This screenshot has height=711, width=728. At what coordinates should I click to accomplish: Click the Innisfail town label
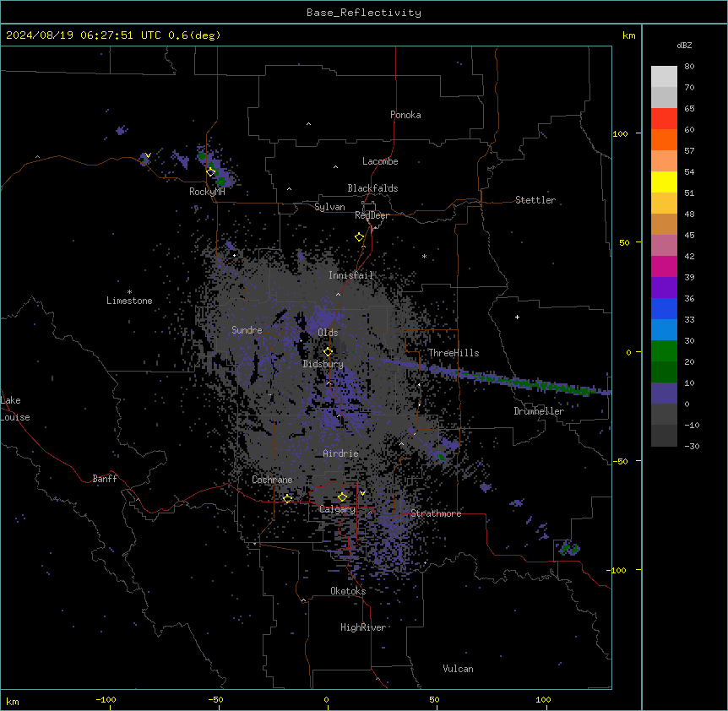click(x=350, y=275)
